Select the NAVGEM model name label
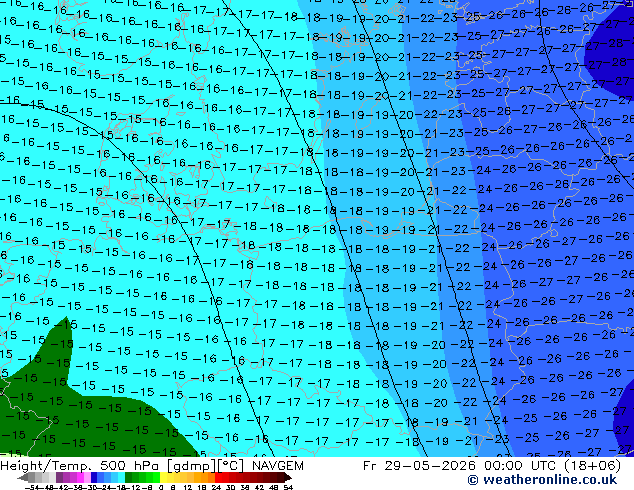634x490 pixels. pos(277,466)
